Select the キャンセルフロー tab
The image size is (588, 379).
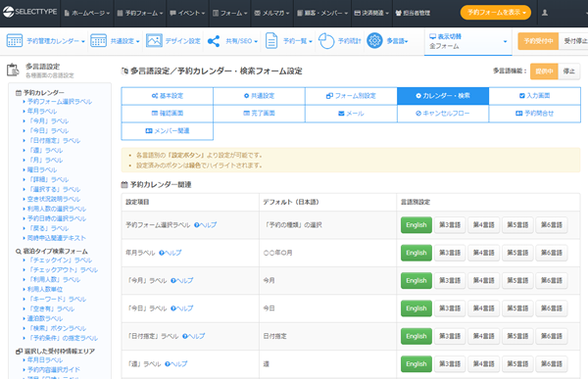(x=443, y=114)
